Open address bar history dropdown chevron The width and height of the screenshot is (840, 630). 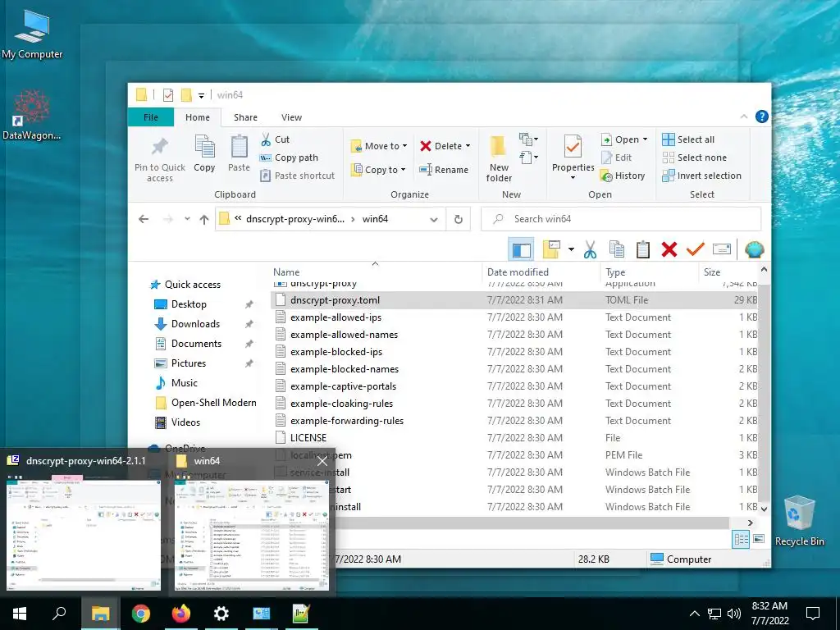(x=434, y=219)
